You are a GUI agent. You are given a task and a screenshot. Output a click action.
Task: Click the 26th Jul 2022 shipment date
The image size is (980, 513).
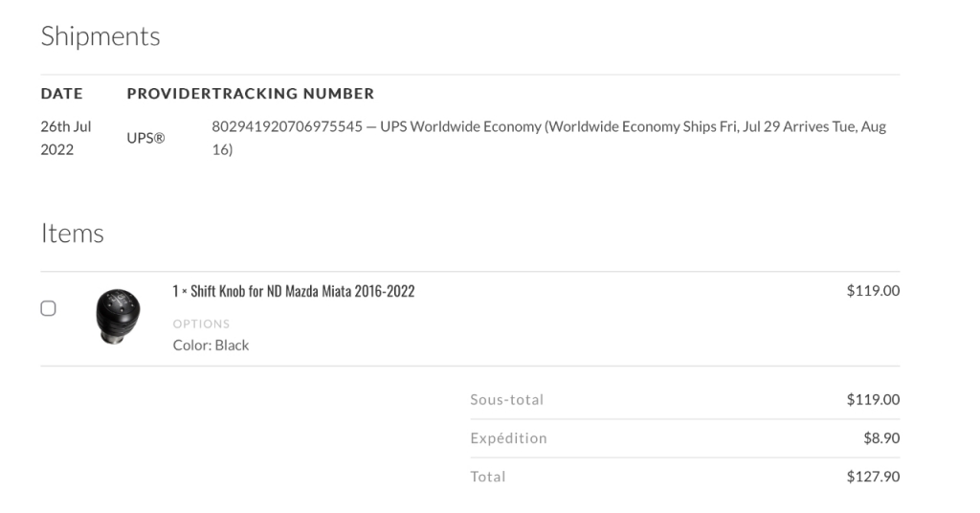tap(66, 138)
